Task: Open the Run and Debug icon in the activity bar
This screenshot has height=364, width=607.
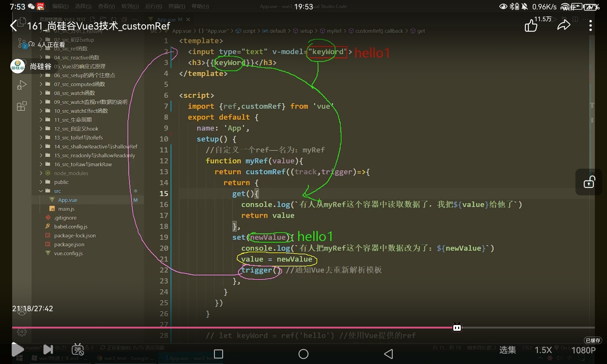Action: pyautogui.click(x=22, y=85)
